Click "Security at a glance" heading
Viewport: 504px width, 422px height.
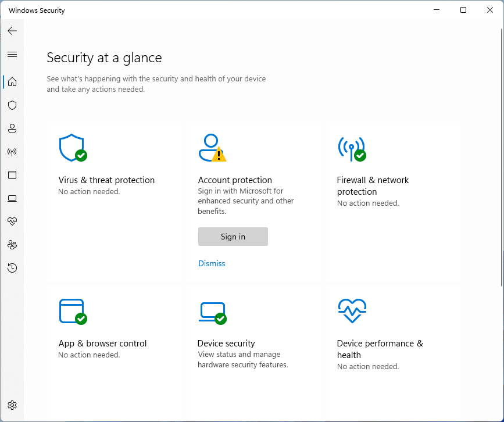(x=104, y=58)
